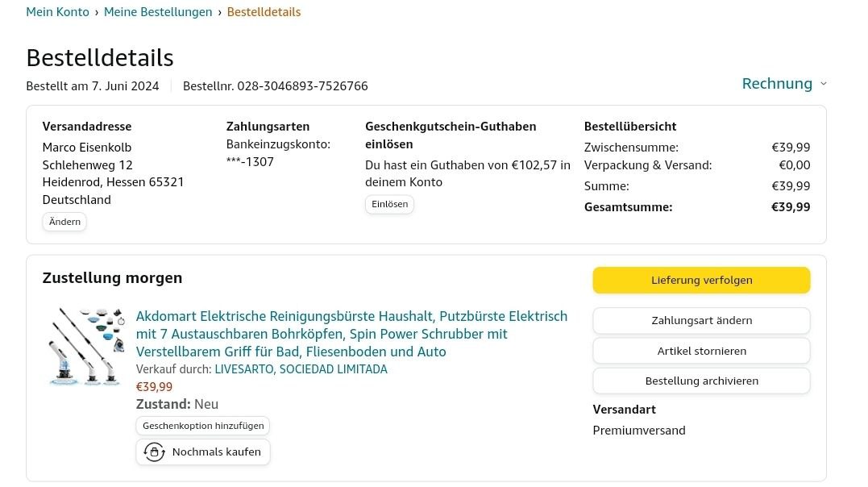Click the order number text
This screenshot has width=868, height=487.
(276, 86)
